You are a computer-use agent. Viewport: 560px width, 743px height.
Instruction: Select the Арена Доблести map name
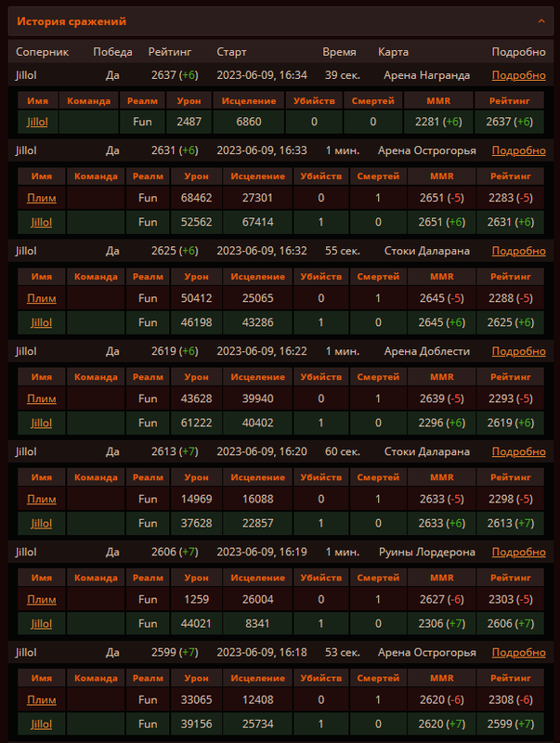(427, 352)
